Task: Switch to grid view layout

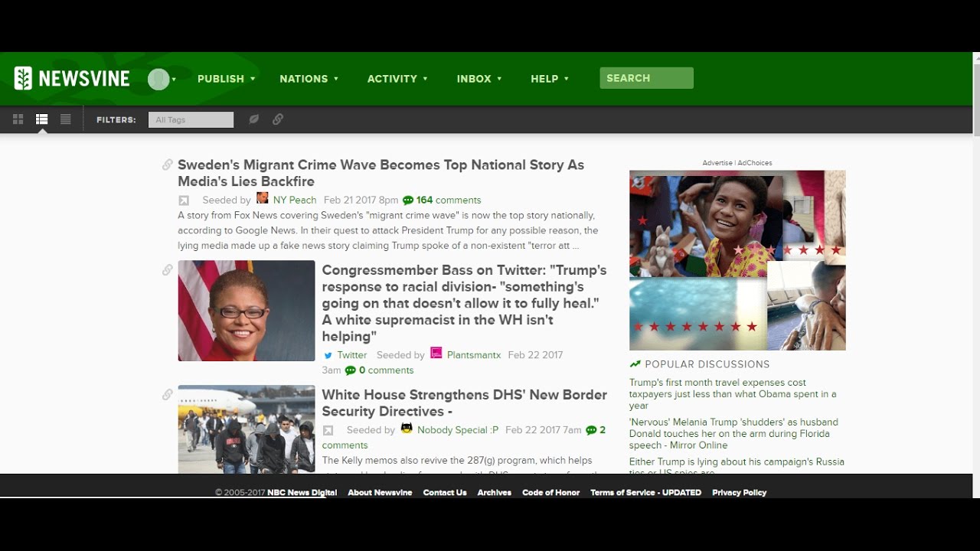Action: 18,119
